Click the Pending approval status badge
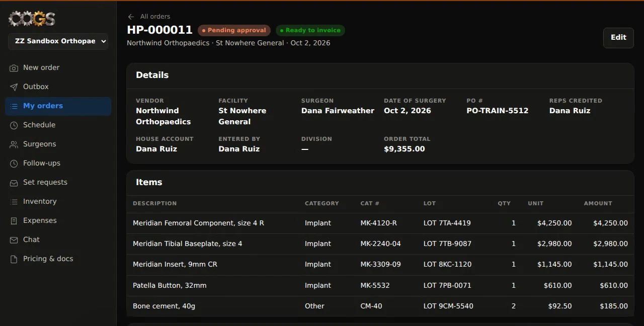 tap(234, 30)
